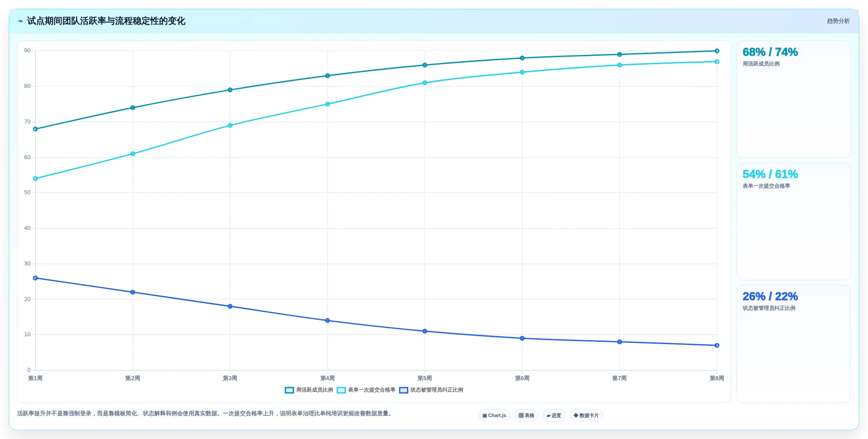This screenshot has height=439, width=868.
Task: Click the 表格 tag chip
Action: tap(526, 415)
